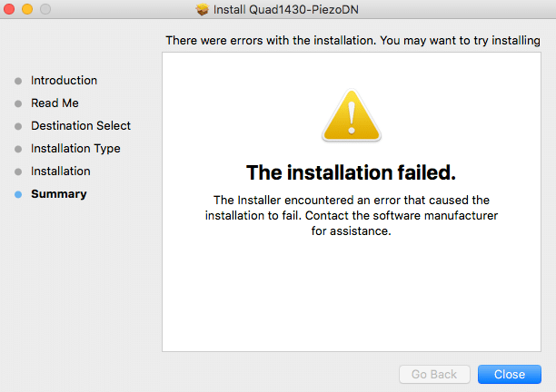
Task: Click the installer package icon in title bar
Action: (x=203, y=9)
